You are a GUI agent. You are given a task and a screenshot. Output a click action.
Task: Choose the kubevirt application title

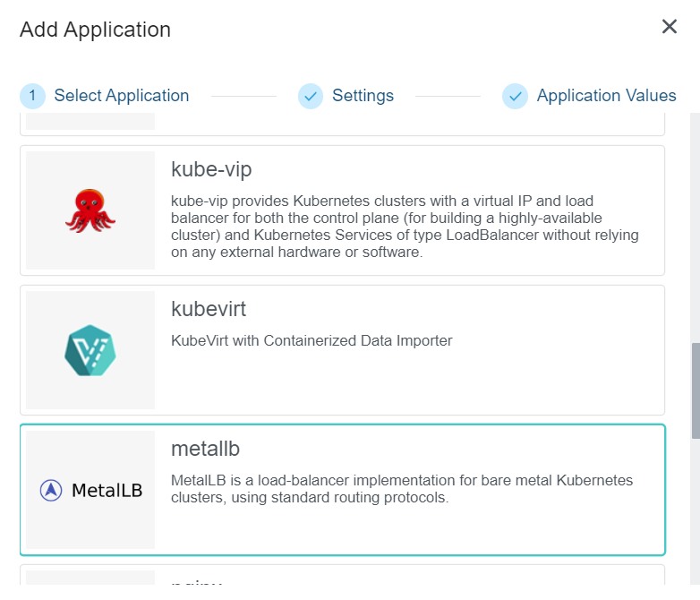coord(209,309)
